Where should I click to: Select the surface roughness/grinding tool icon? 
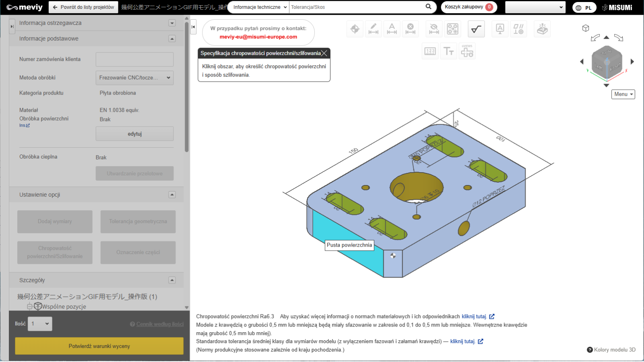pos(476,29)
